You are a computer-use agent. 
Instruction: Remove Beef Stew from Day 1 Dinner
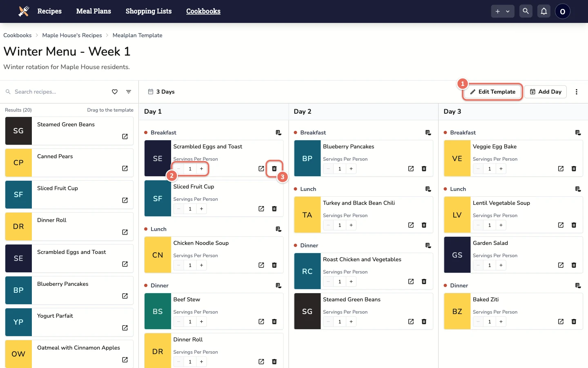click(274, 322)
